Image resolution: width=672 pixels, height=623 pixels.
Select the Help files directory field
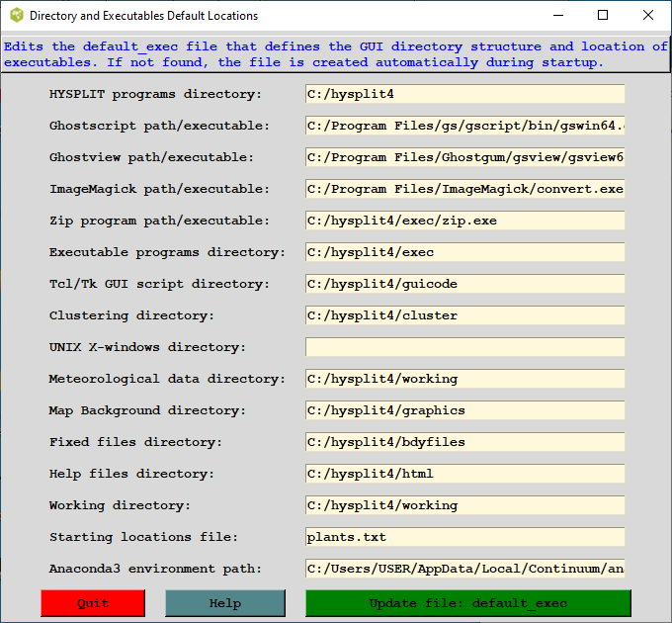464,474
